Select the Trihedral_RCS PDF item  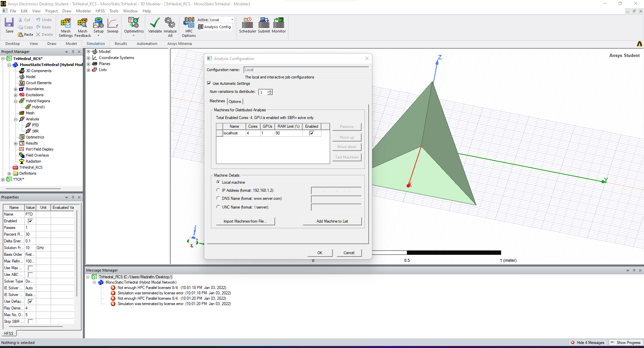coord(31,167)
